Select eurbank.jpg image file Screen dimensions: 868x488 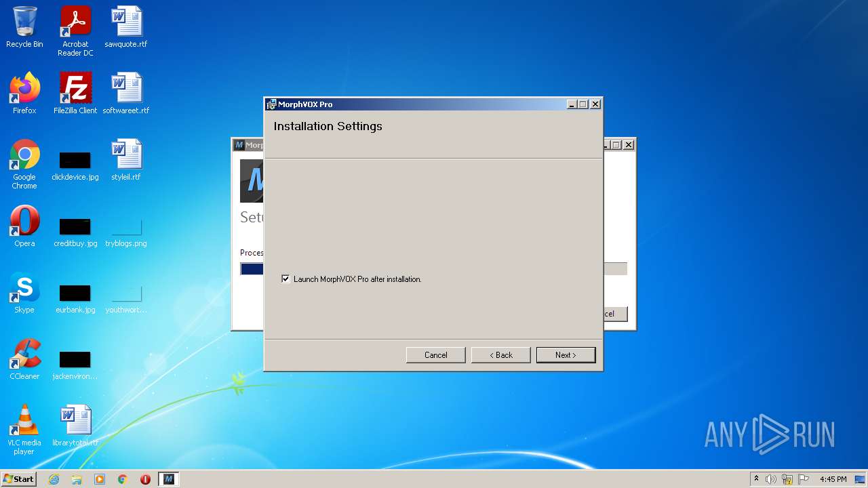(75, 298)
